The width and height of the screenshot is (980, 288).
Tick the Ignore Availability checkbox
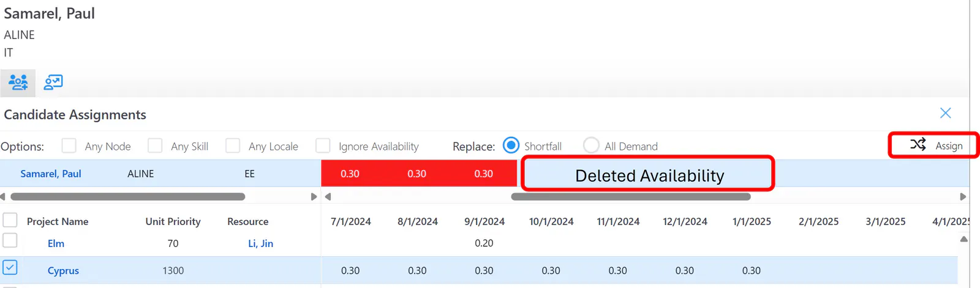[x=323, y=146]
